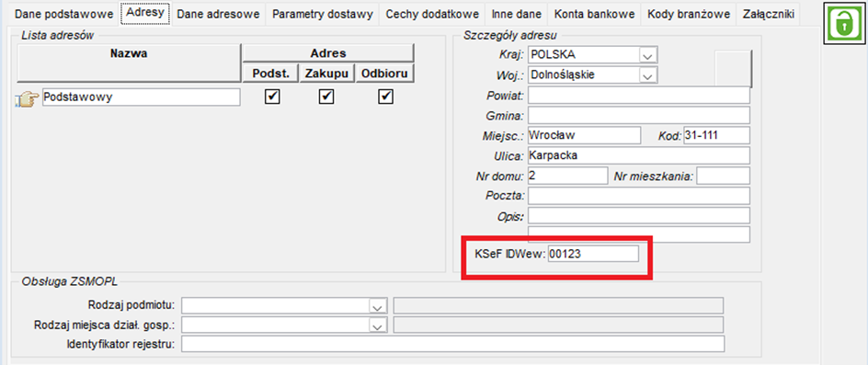Toggle Zakupu checkbox for Podstawowy address

tap(326, 97)
